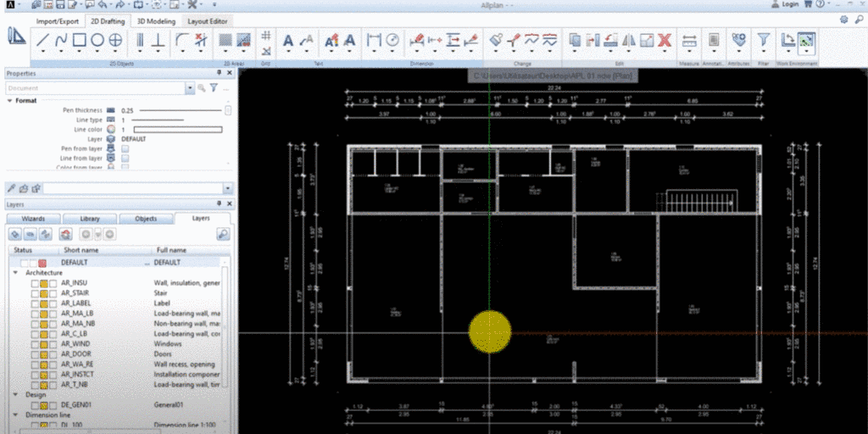Toggle the AR_STAIR layer status box
This screenshot has width=868, height=434.
coord(44,293)
